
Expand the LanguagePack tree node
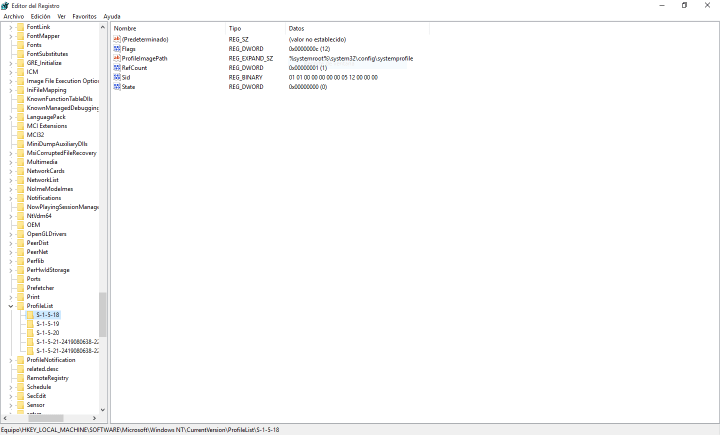point(11,117)
